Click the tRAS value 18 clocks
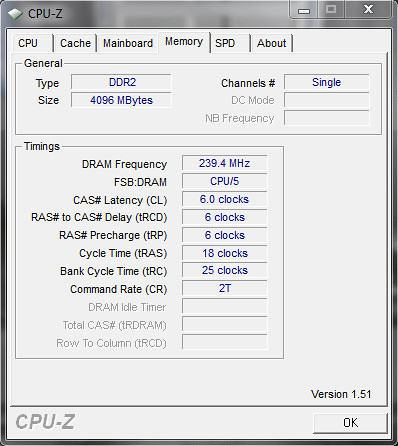Image resolution: width=398 pixels, height=446 pixels. (x=225, y=253)
